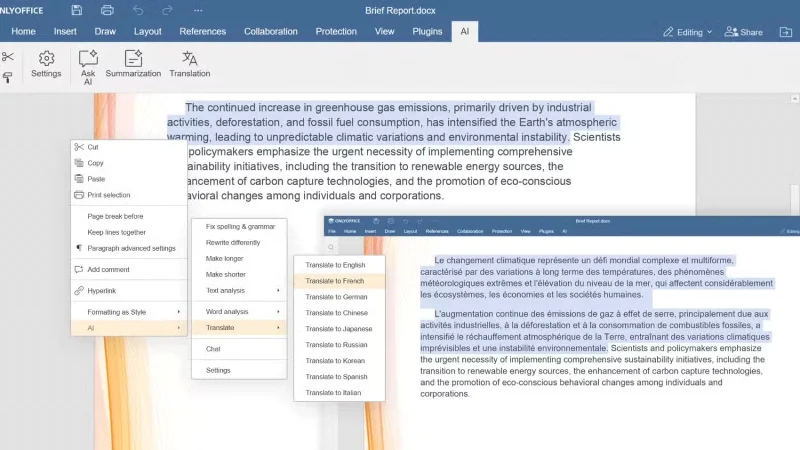Open the Editing mode dropdown
The height and width of the screenshot is (450, 800).
tap(688, 32)
